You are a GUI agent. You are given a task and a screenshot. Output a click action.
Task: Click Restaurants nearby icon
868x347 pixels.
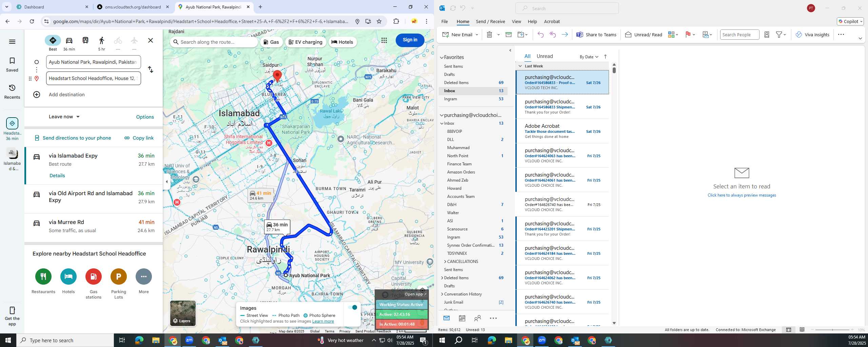point(43,277)
